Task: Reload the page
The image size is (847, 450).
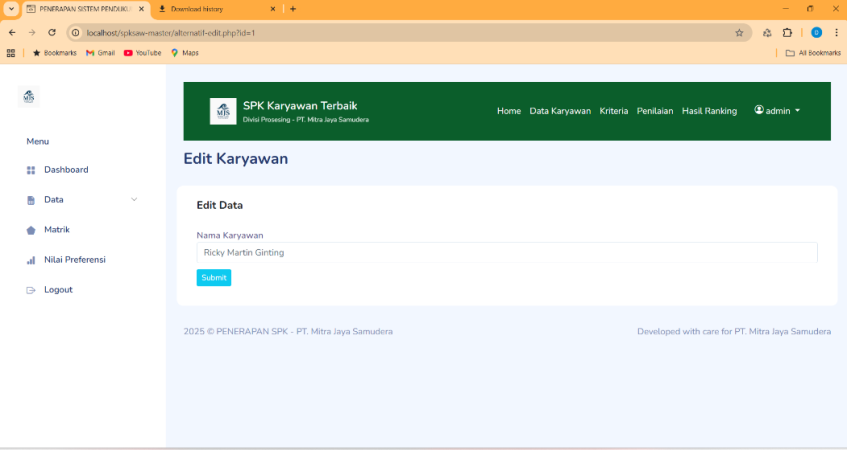Action: coord(52,32)
